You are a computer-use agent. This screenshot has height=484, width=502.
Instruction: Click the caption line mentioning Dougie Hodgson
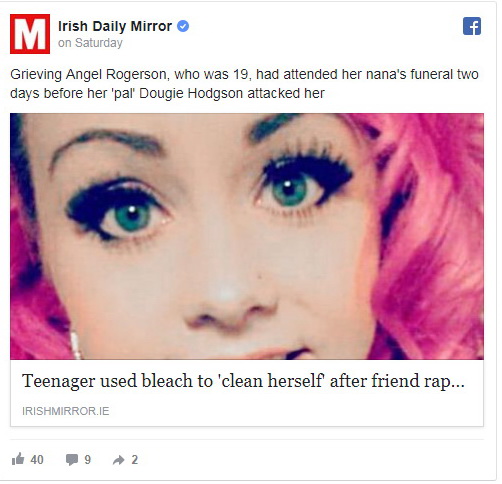click(x=167, y=93)
